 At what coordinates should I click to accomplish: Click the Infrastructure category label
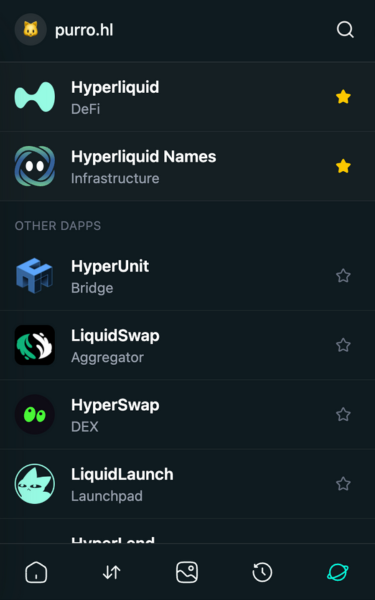(115, 178)
